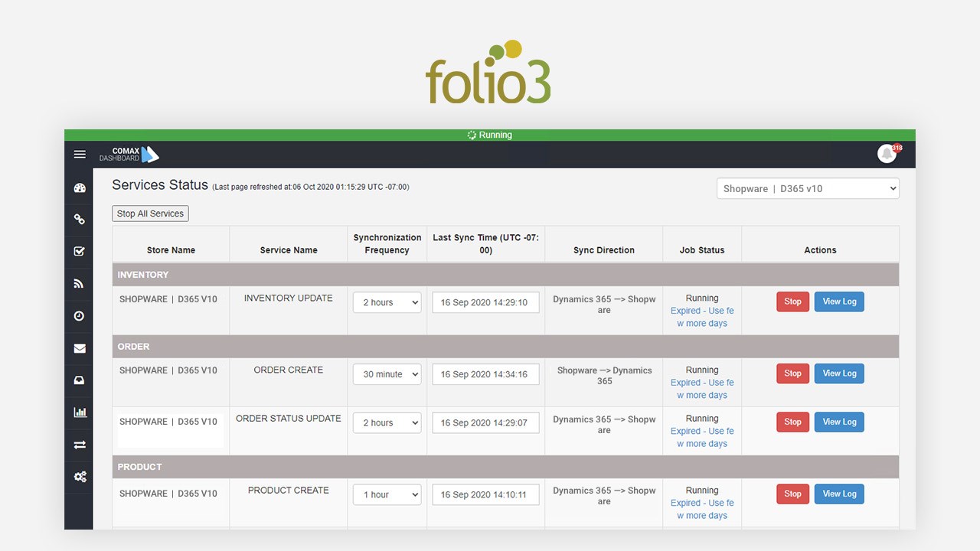
Task: Click the folio3 logo
Action: click(x=488, y=72)
